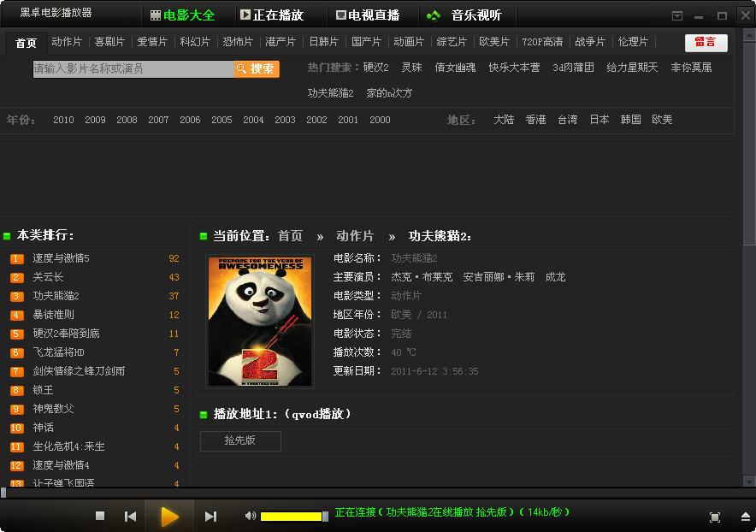This screenshot has width=756, height=532.
Task: Open the 日韩片 category
Action: (x=323, y=42)
